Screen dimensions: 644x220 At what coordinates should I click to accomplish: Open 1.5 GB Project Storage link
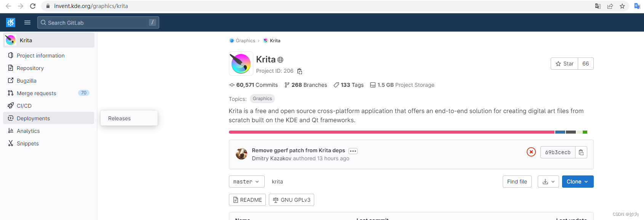(402, 85)
